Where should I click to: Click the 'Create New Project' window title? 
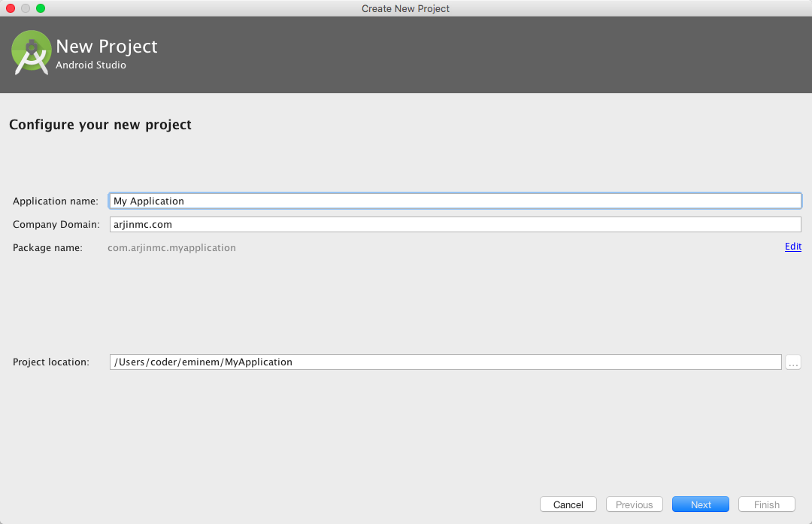tap(405, 8)
